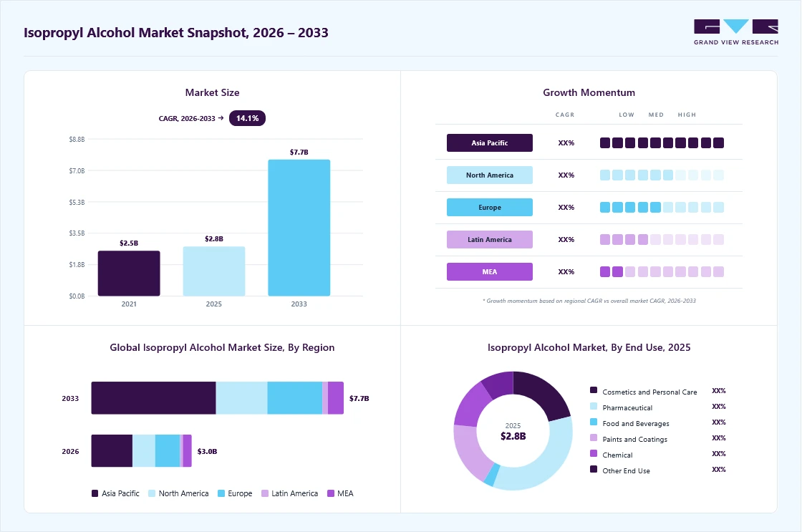Click the XX% CAGR value for Europe
The image size is (802, 532).
(566, 207)
